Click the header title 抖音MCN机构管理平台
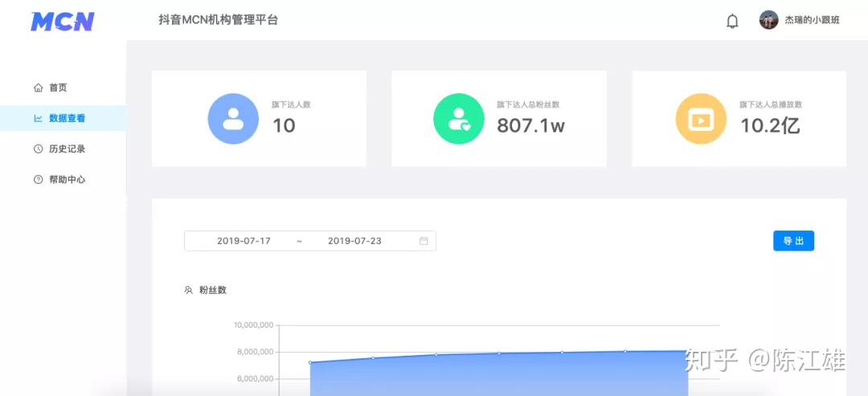 click(x=218, y=20)
